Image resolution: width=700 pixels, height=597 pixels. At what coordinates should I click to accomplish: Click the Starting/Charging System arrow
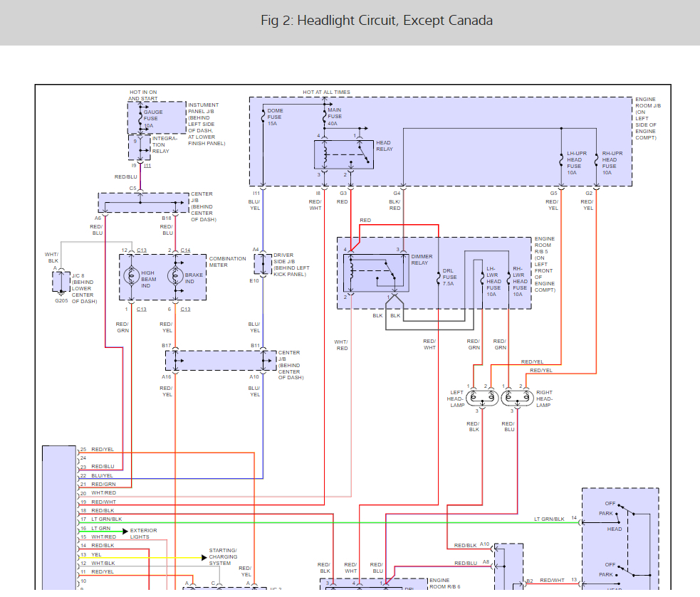[204, 558]
